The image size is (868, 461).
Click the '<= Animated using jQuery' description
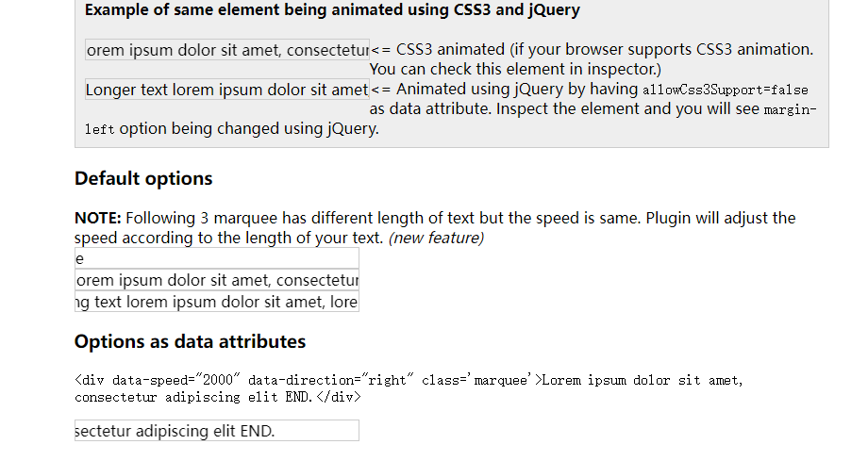click(x=504, y=90)
